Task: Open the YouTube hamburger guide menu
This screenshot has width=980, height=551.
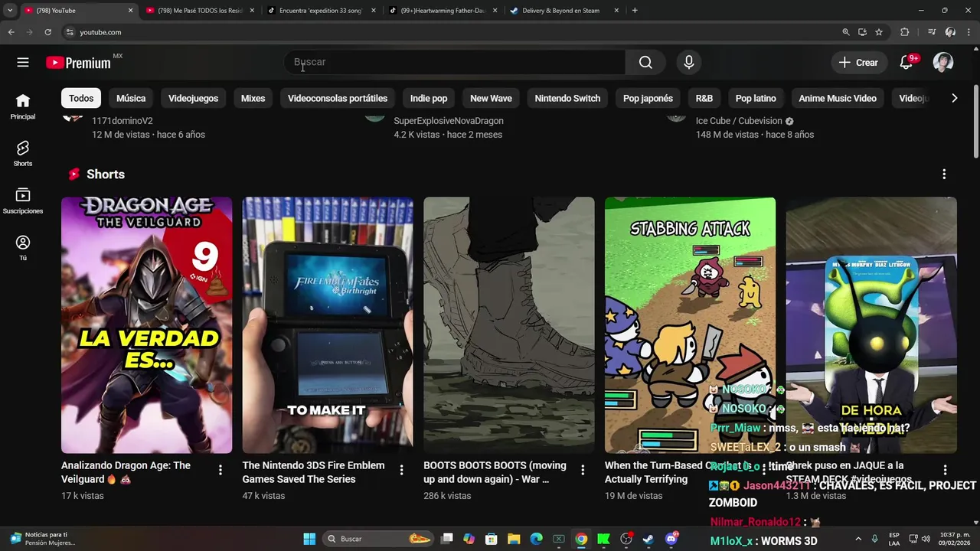Action: click(23, 63)
